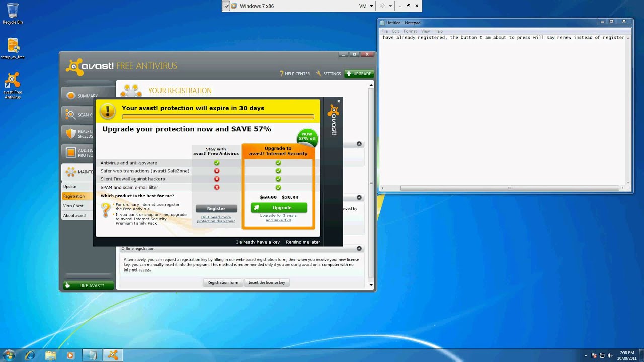This screenshot has width=644, height=362.
Task: Select the Scan Computer sidebar tab
Action: [x=78, y=115]
